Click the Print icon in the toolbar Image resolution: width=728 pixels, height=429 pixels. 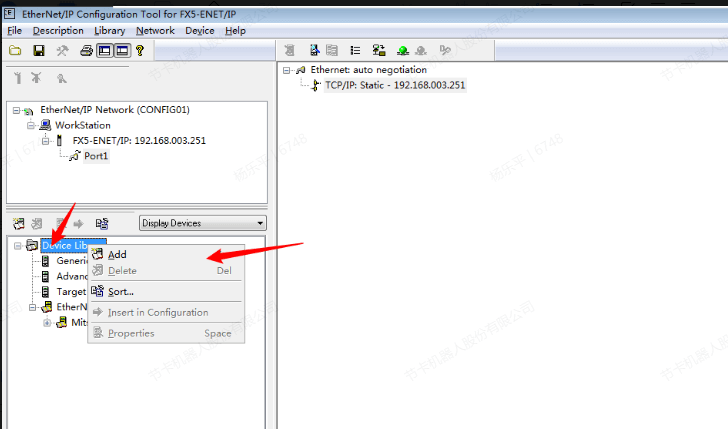click(x=87, y=50)
